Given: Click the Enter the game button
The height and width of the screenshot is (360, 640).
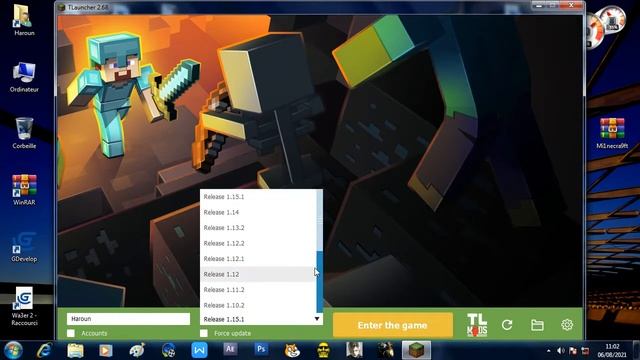Looking at the screenshot, I should click(393, 325).
